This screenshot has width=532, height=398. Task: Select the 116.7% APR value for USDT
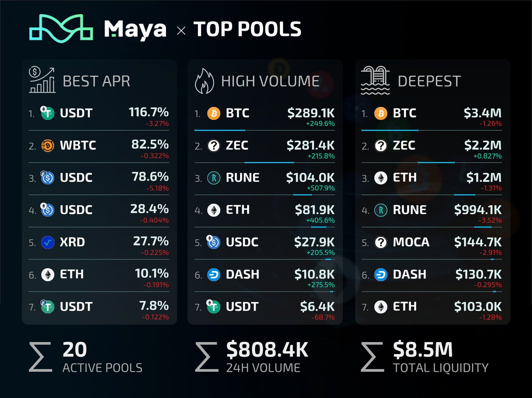coord(148,112)
